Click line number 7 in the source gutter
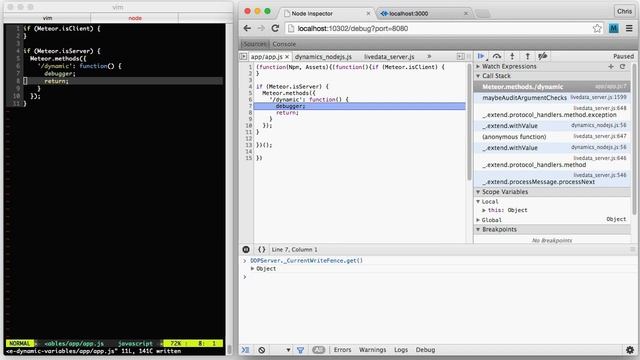Image resolution: width=640 pixels, height=360 pixels. click(250, 106)
